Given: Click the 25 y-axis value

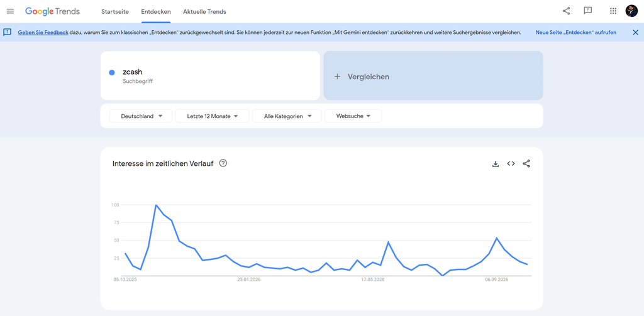Looking at the screenshot, I should [x=116, y=258].
